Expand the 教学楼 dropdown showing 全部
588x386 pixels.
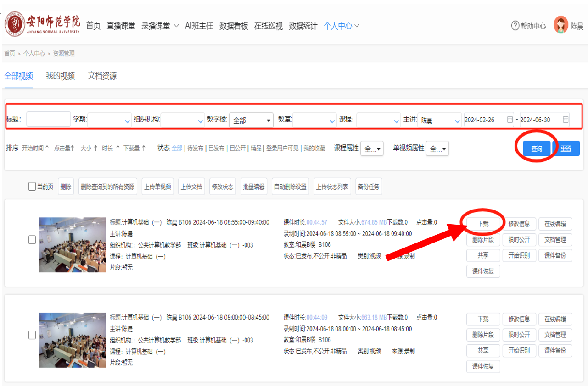tap(252, 120)
